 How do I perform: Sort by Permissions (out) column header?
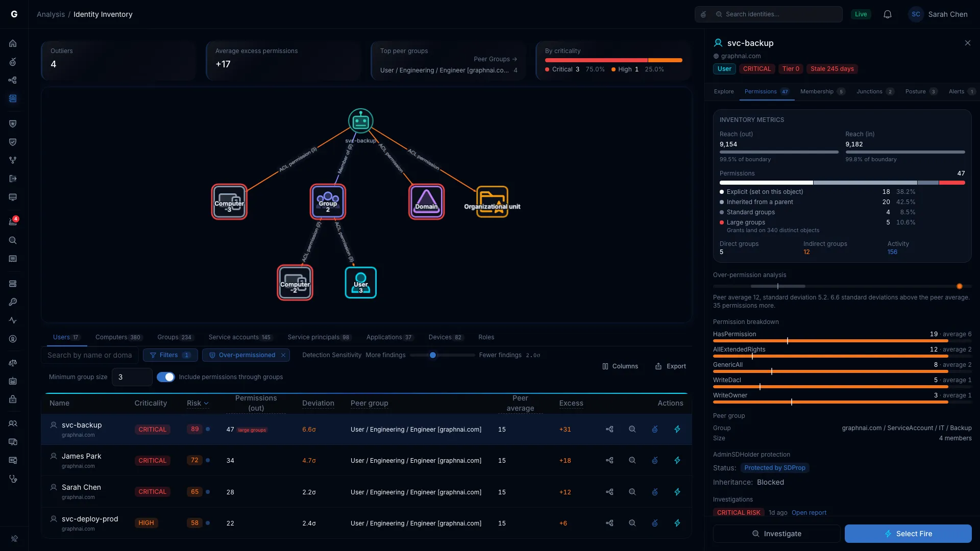[x=256, y=403]
